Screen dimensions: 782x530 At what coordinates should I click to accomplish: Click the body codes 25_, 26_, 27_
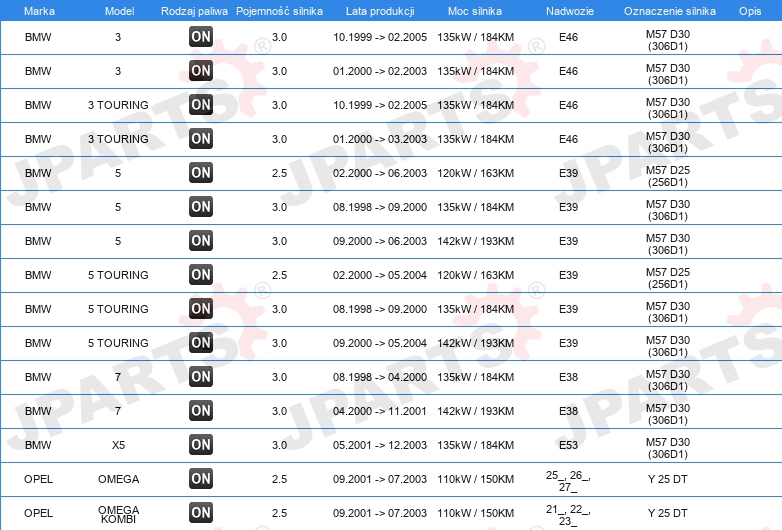[568, 481]
